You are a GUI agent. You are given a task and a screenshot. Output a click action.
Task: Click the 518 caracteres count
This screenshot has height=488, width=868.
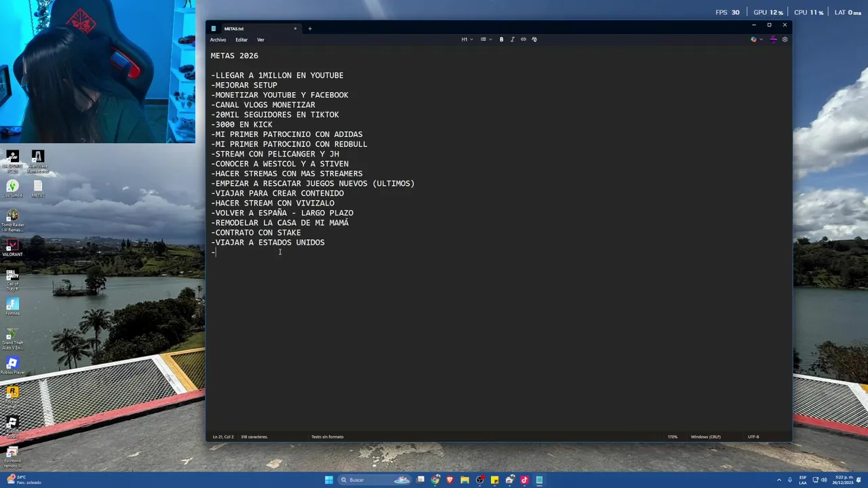254,436
